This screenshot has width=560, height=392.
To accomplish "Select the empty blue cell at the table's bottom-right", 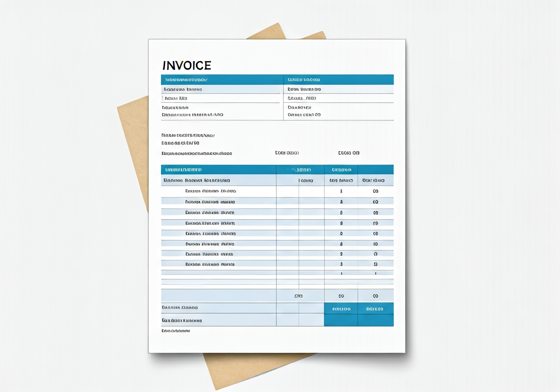I will [x=375, y=320].
